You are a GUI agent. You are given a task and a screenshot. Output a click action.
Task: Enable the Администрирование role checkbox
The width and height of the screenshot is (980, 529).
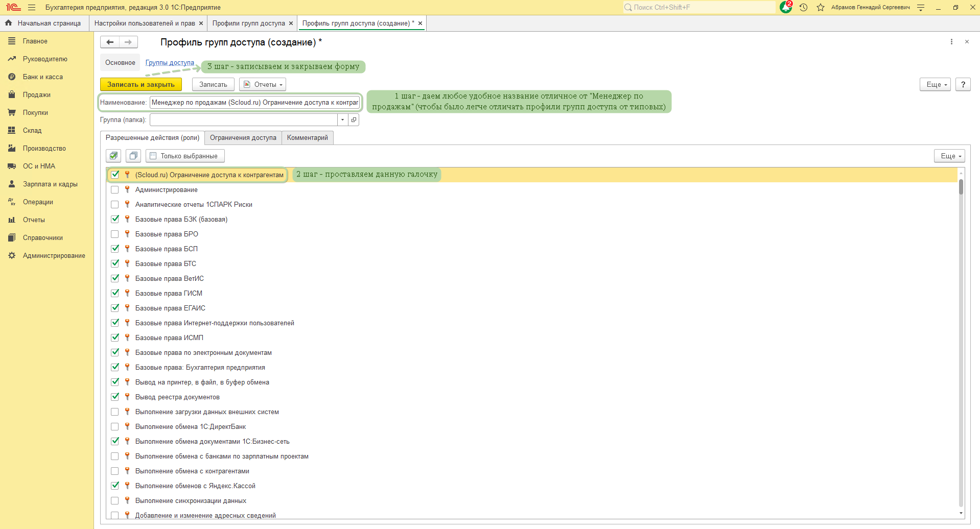point(115,190)
